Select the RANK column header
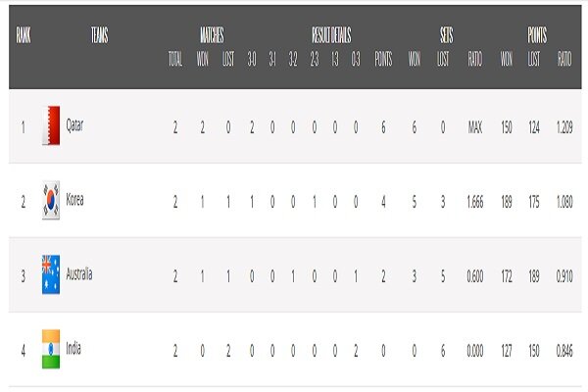 [24, 35]
